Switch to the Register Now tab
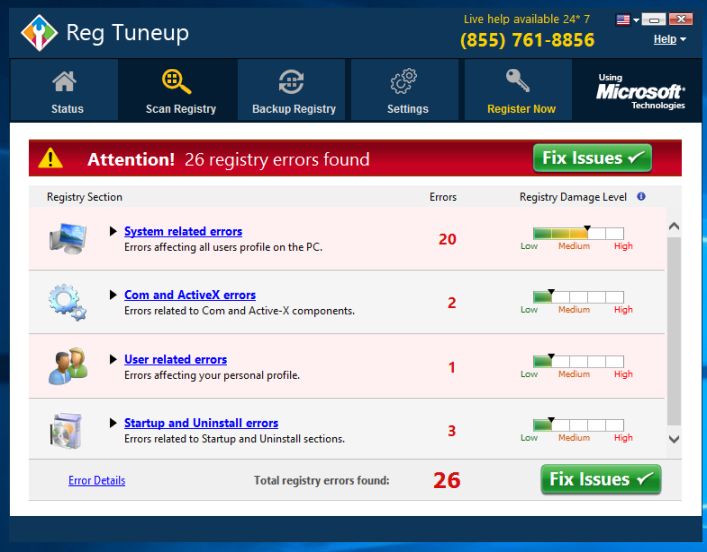 pos(519,90)
